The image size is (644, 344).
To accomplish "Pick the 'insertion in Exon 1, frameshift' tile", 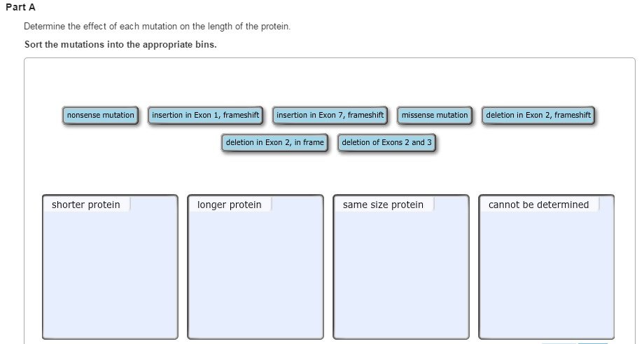I will click(x=205, y=115).
